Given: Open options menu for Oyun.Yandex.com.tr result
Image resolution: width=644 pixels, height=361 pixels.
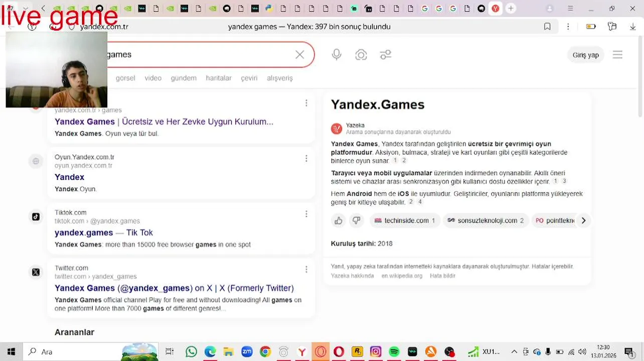Looking at the screenshot, I should click(x=306, y=158).
